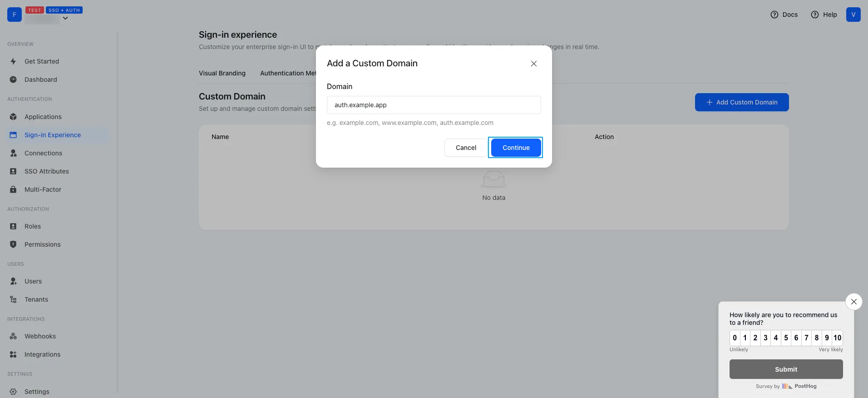This screenshot has width=868, height=398.
Task: Open Settings via the gear icon
Action: point(14,392)
